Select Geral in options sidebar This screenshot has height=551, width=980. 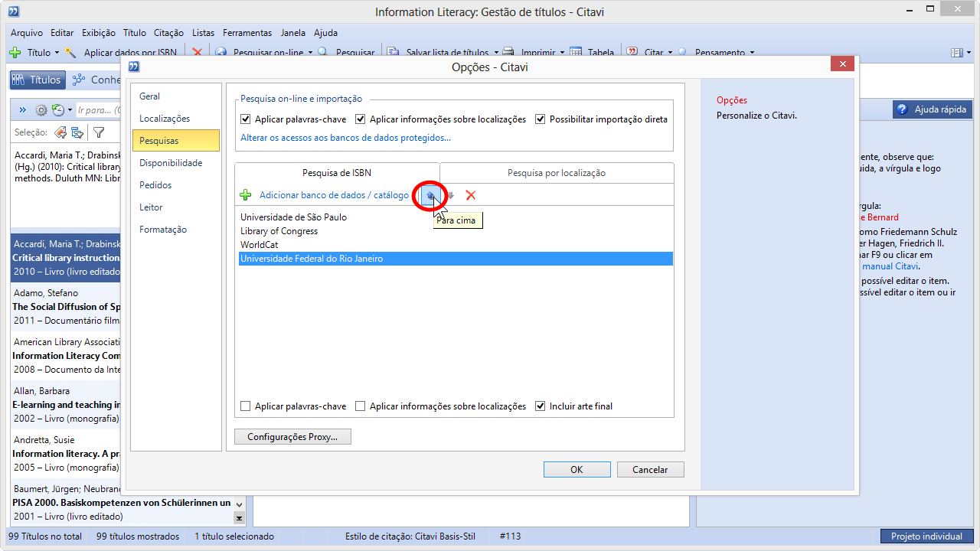[x=176, y=96]
